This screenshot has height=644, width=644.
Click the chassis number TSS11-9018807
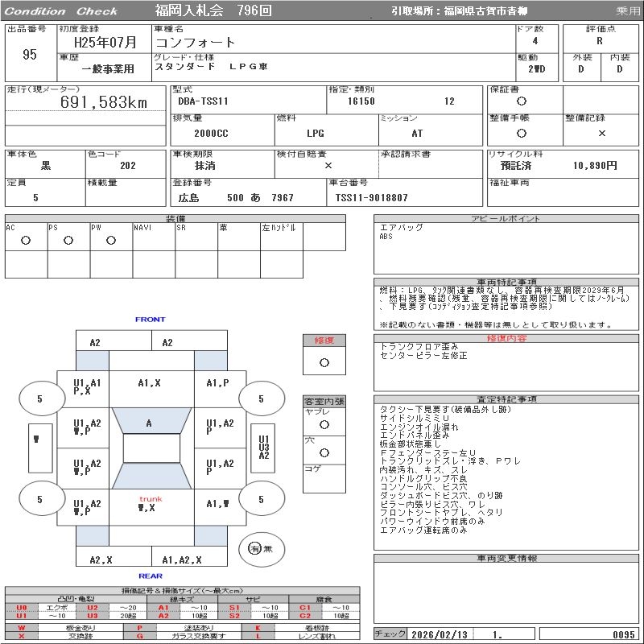(371, 198)
